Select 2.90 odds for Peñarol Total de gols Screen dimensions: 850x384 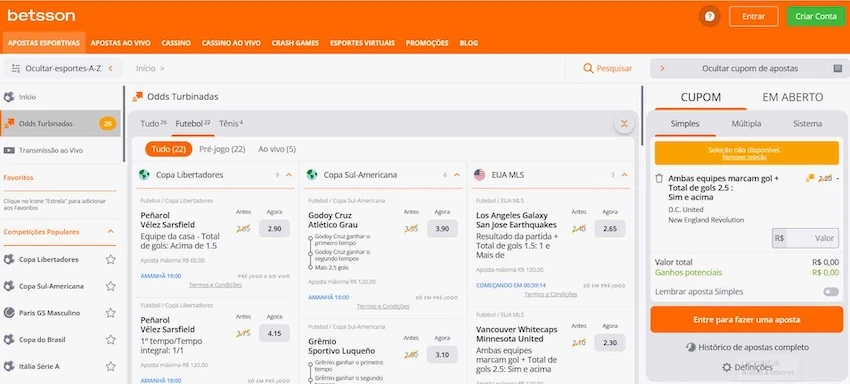[274, 229]
